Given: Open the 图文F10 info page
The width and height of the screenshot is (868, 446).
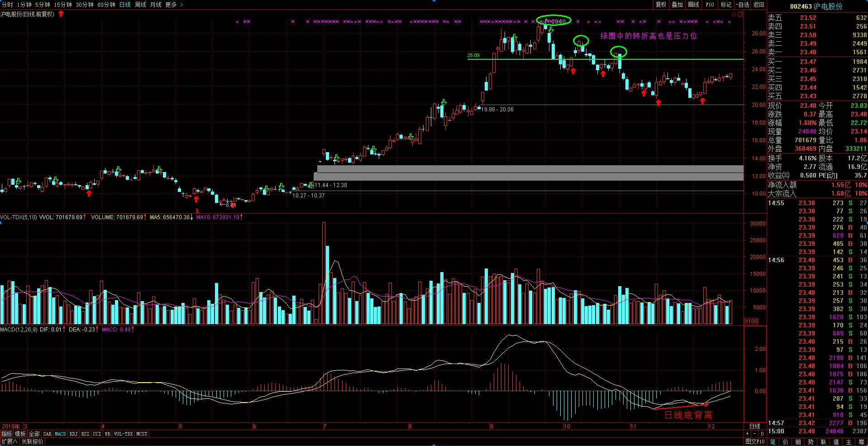Looking at the screenshot, I should click(755, 441).
